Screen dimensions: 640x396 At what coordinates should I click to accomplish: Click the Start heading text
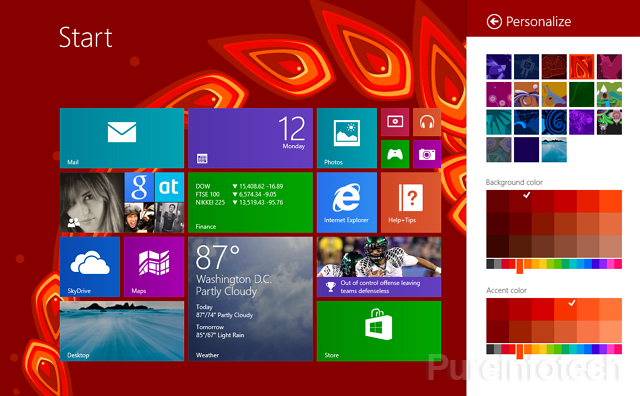click(85, 38)
